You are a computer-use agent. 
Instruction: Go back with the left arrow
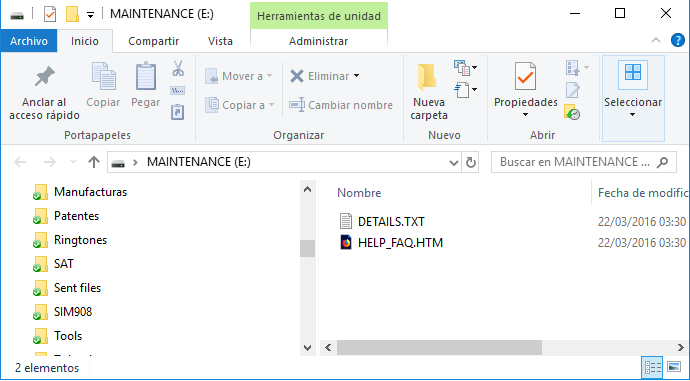click(20, 162)
